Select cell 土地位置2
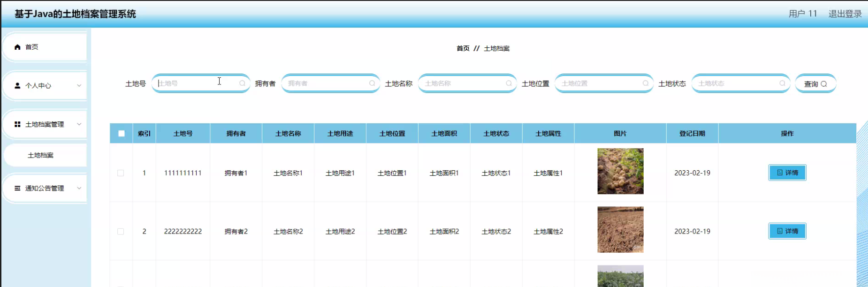Image resolution: width=868 pixels, height=287 pixels. tap(392, 232)
